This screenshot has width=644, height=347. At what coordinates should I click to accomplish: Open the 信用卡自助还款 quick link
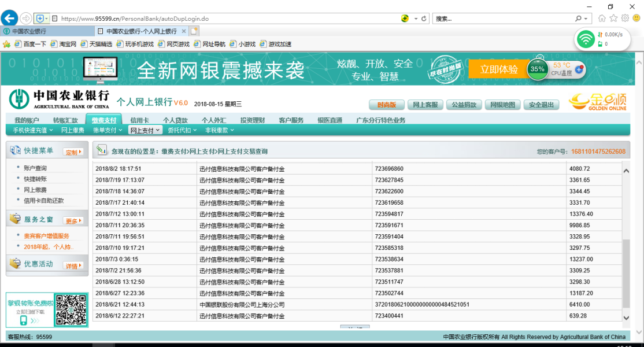[44, 201]
